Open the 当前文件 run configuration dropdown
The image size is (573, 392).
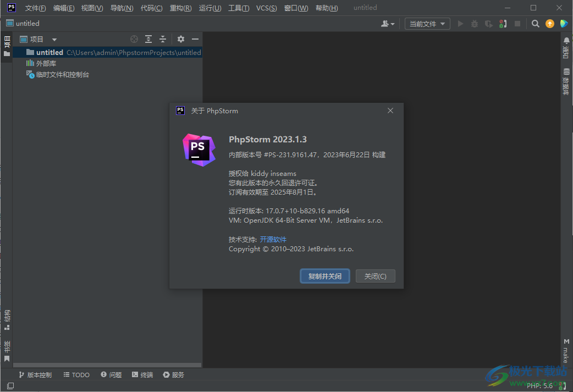427,24
